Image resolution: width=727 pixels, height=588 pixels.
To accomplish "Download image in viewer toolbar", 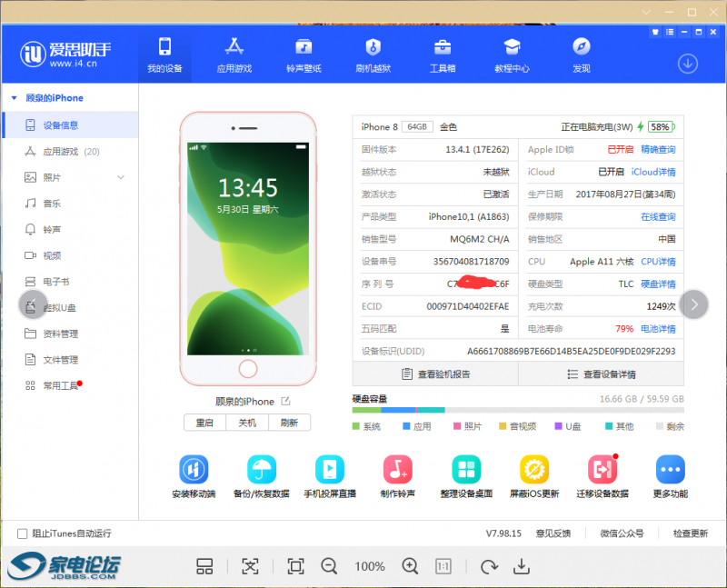I will [x=522, y=566].
